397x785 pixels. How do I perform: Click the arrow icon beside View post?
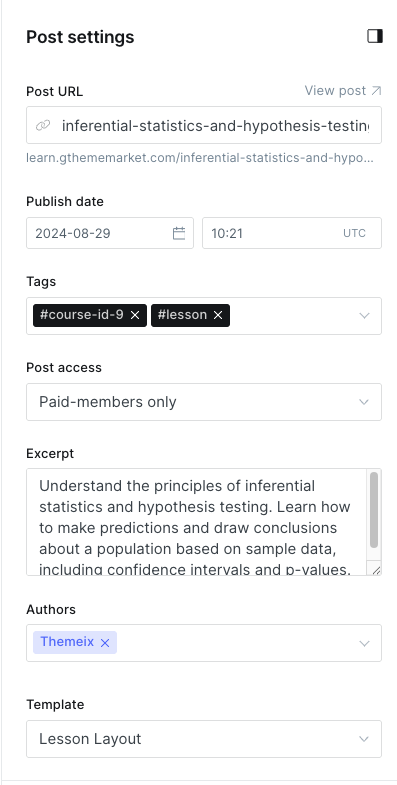click(376, 91)
